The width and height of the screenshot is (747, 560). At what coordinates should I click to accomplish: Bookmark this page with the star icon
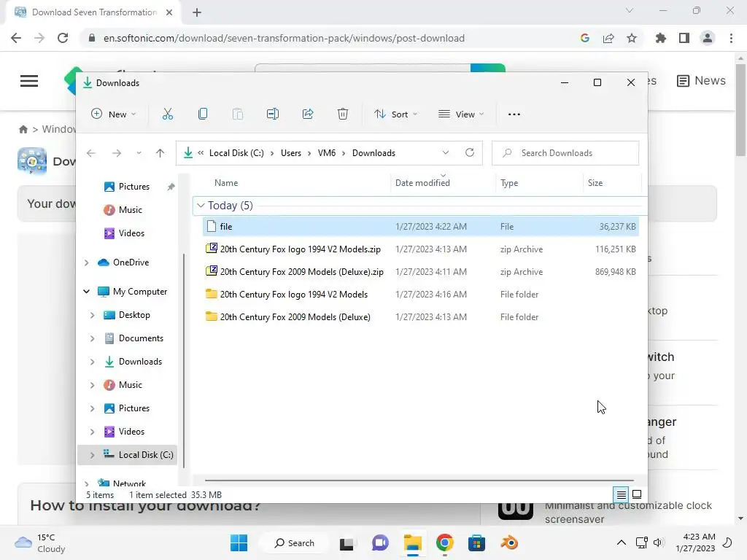632,38
